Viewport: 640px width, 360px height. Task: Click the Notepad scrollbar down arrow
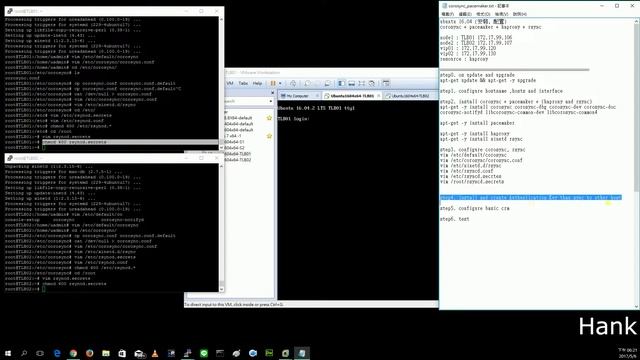click(x=637, y=307)
